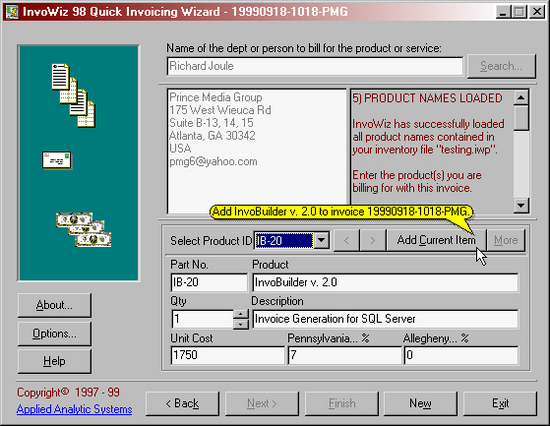This screenshot has width=550, height=426.
Task: Increase quantity with up spinner arrow
Action: (x=241, y=314)
